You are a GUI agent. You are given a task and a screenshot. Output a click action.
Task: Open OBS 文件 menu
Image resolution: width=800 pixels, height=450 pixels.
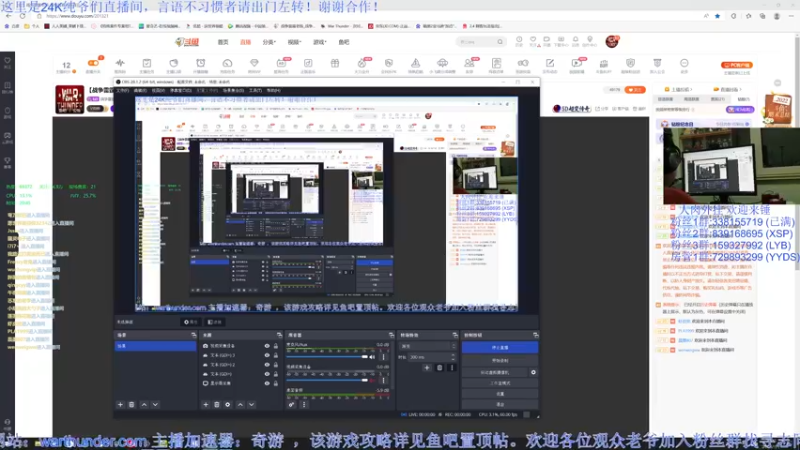122,90
